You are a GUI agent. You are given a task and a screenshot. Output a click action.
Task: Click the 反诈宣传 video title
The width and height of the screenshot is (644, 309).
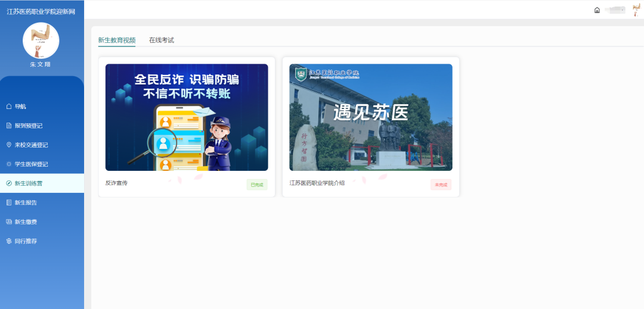(x=116, y=183)
